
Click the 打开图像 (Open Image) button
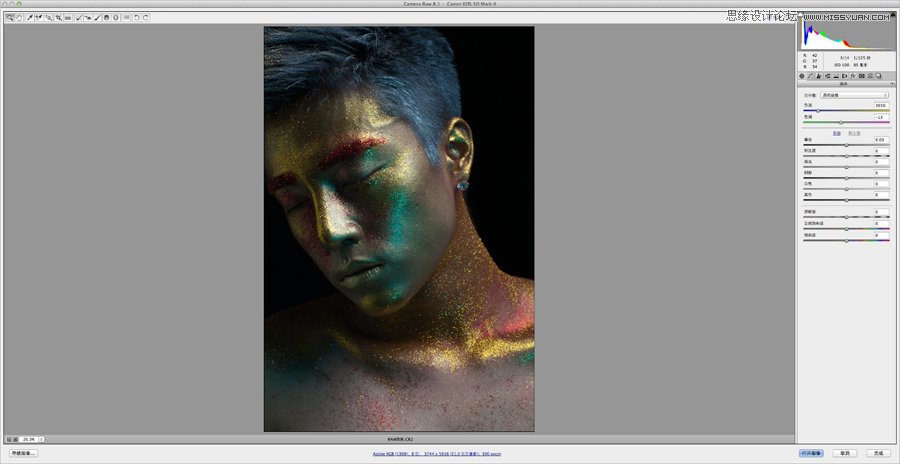tap(811, 453)
